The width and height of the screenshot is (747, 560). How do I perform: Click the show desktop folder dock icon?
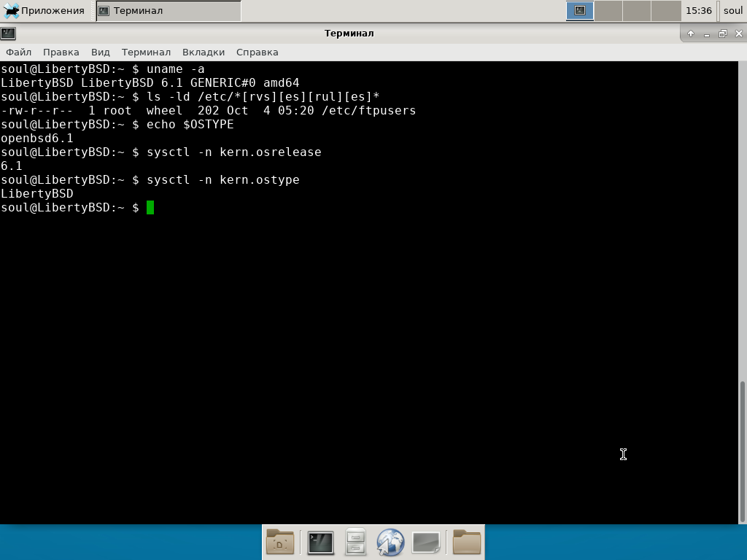coord(280,542)
